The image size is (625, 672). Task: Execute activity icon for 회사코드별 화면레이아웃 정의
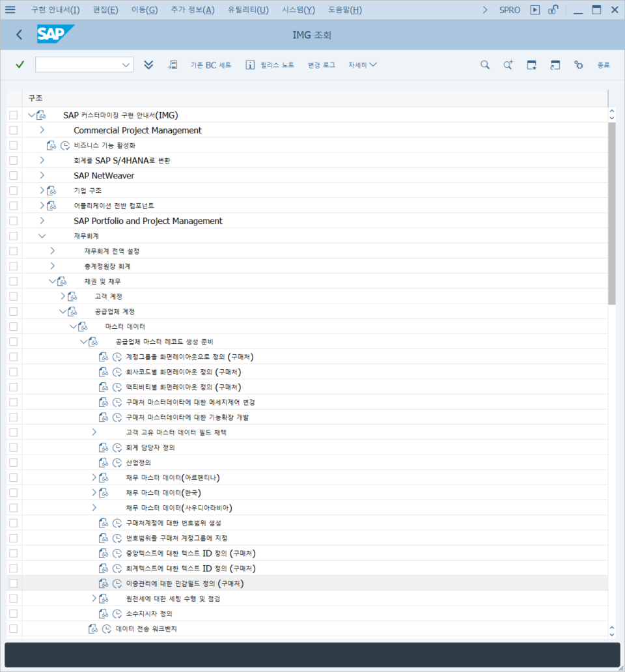point(117,372)
